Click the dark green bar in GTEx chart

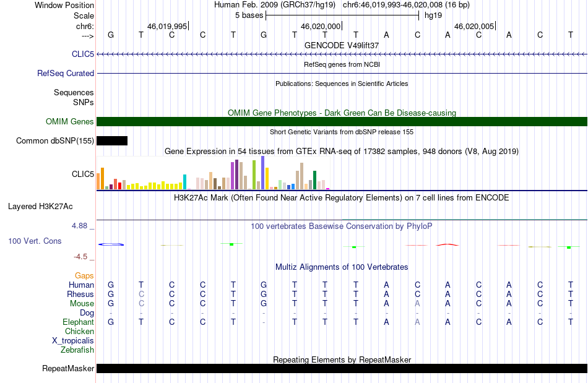314,180
